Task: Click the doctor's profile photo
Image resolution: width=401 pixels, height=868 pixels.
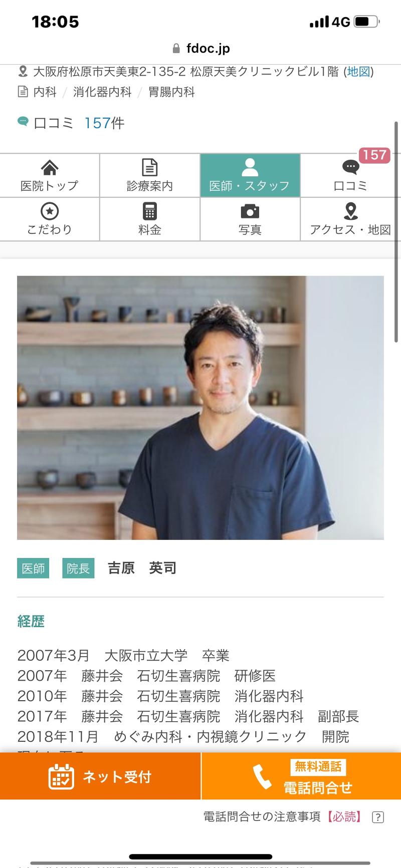Action: tap(200, 408)
